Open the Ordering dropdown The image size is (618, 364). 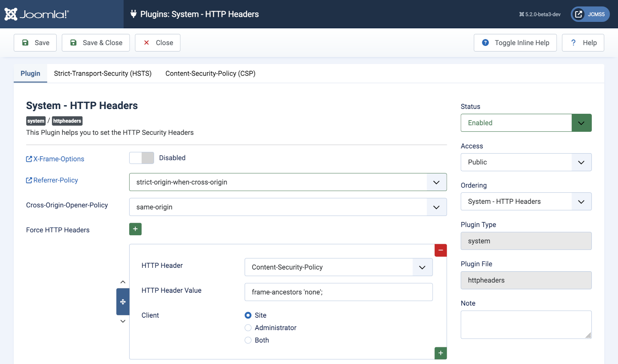(x=526, y=201)
